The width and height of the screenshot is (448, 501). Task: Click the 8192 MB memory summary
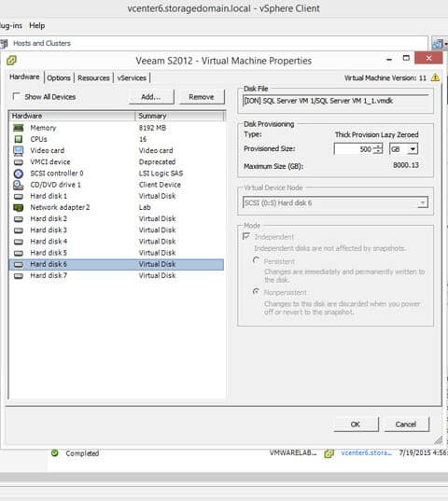pyautogui.click(x=152, y=128)
